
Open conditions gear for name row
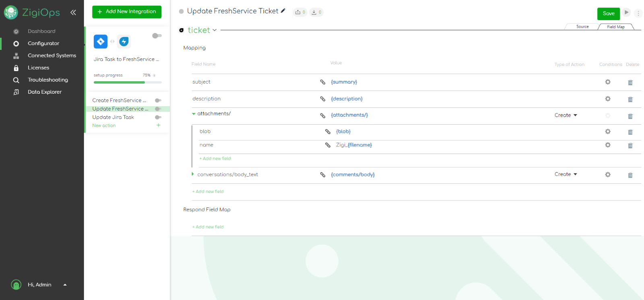click(608, 145)
